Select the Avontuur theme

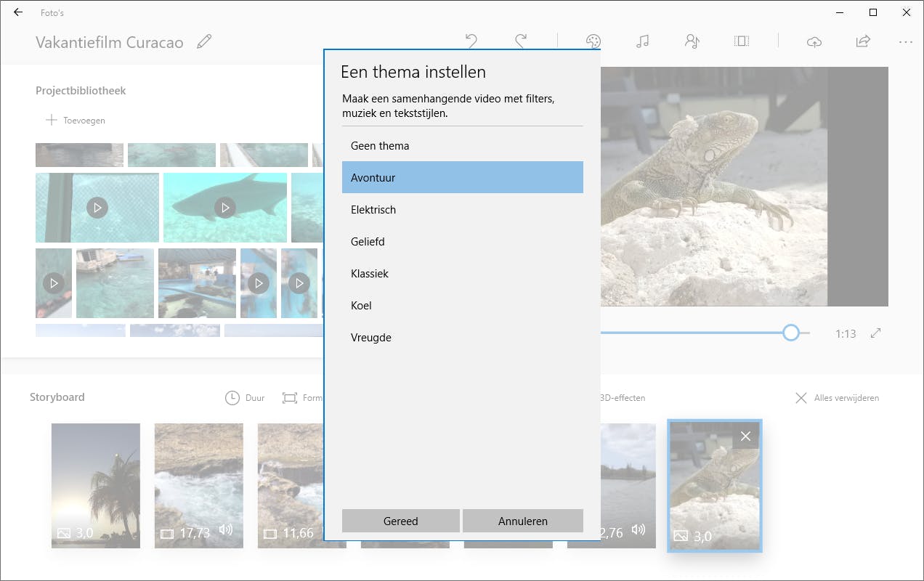tap(463, 177)
